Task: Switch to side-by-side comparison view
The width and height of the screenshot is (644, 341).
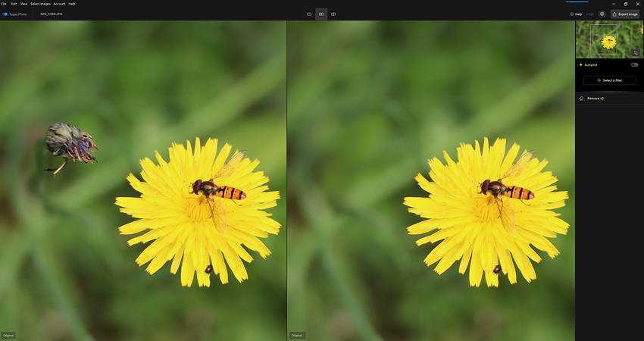Action: (321, 14)
